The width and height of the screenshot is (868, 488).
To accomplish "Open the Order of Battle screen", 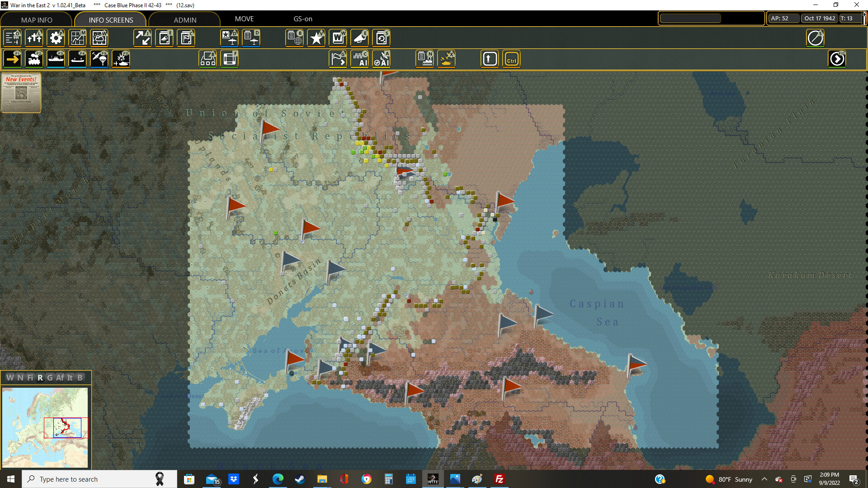I will coord(12,38).
